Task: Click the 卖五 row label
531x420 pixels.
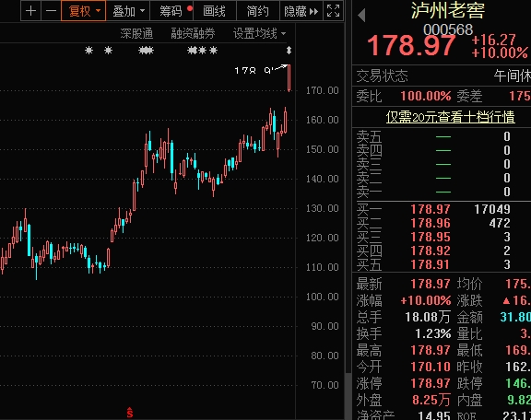Action: (369, 136)
